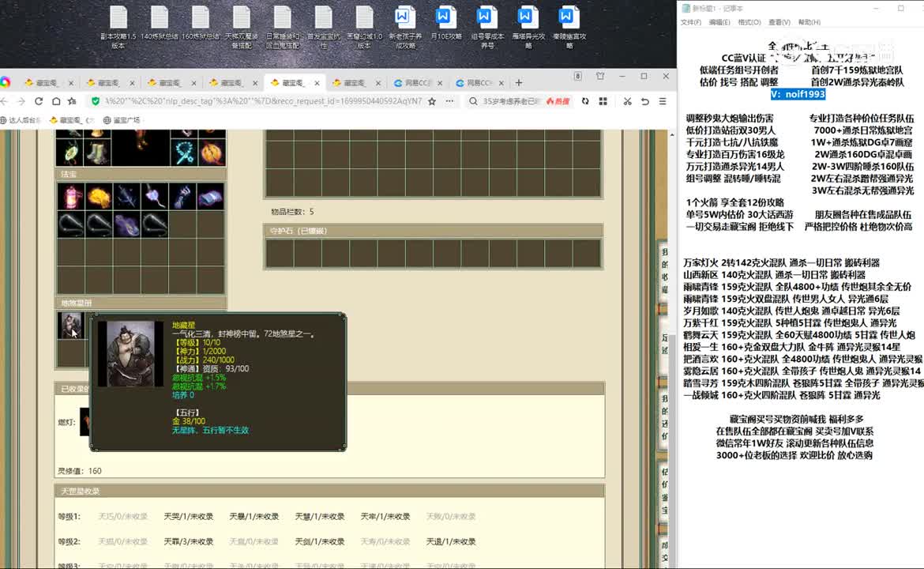Open the browser apps grid icon

(603, 101)
